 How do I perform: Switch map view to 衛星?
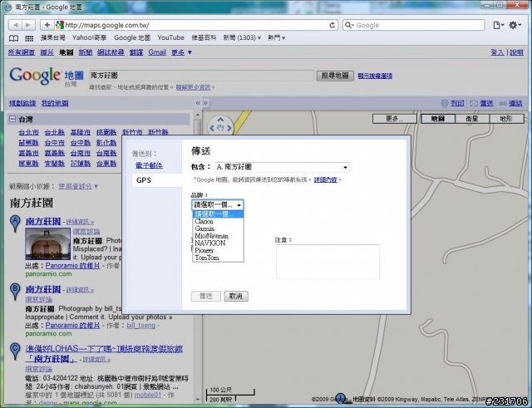point(472,119)
